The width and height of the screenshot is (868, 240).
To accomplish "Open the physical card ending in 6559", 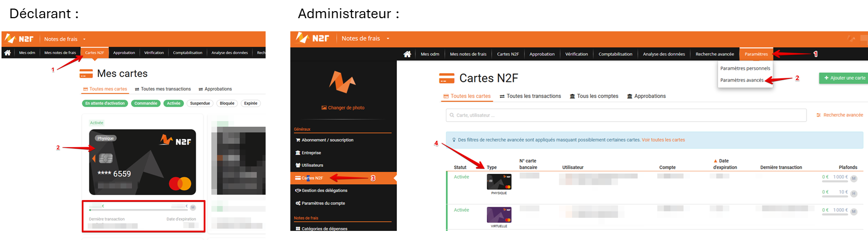I will [142, 162].
